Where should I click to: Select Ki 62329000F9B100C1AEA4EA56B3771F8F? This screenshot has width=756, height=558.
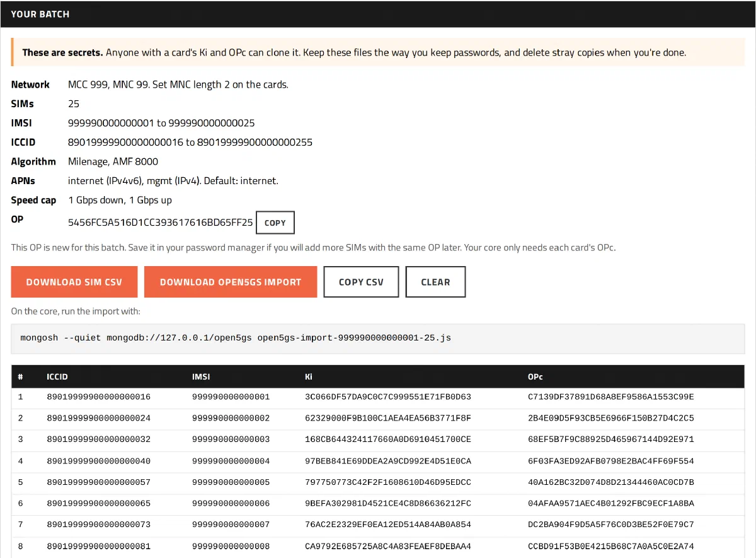pyautogui.click(x=388, y=418)
